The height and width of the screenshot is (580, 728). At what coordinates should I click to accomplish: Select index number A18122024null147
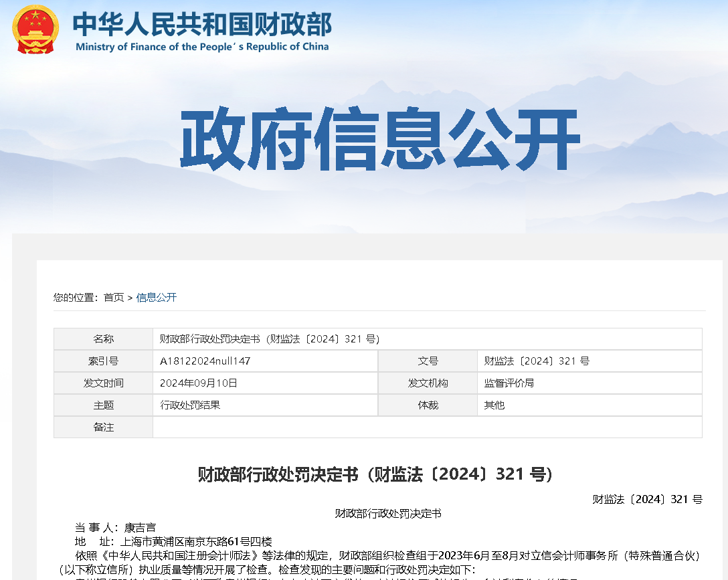(205, 361)
